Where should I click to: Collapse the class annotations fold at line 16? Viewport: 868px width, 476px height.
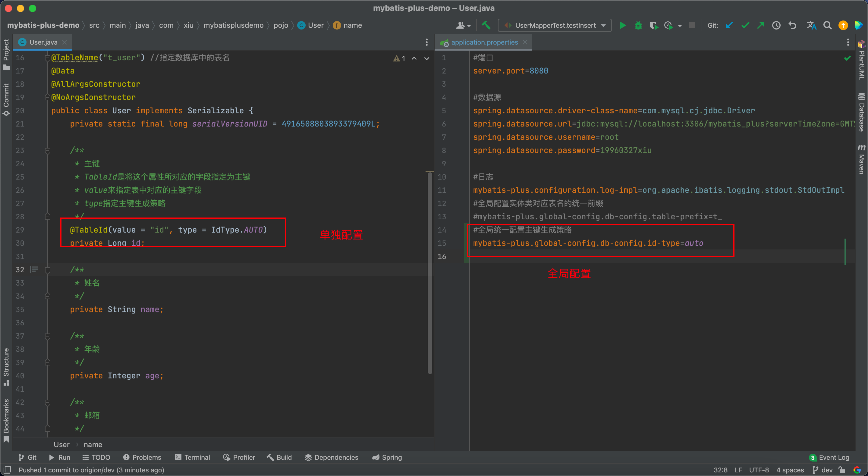(48, 58)
